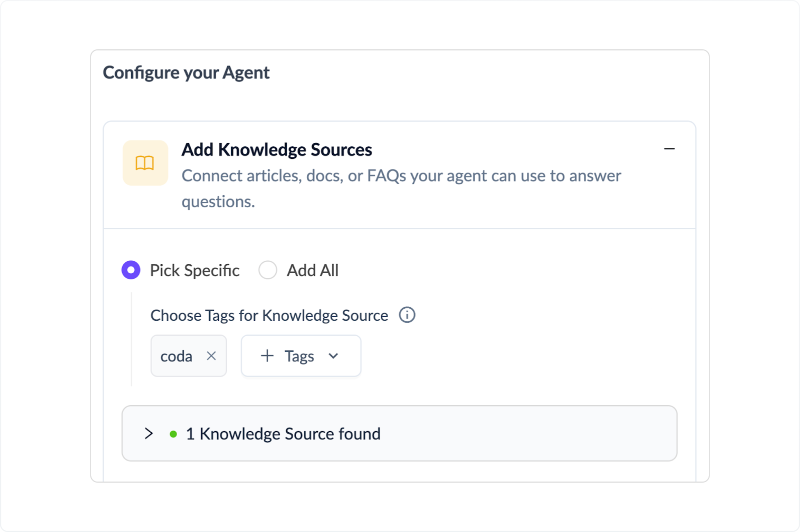Click the green status dot indicator

pyautogui.click(x=173, y=434)
